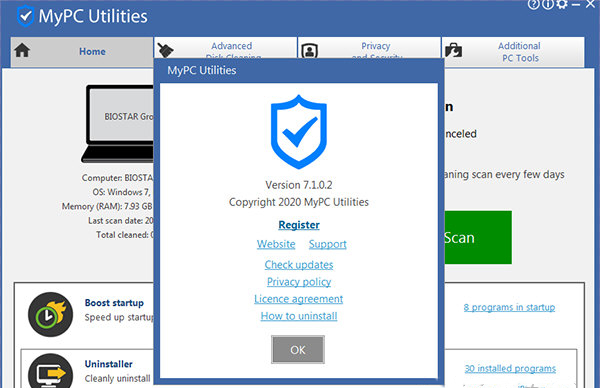Viewport: 600px width, 388px height.
Task: Click the Advanced Disk Cleaning broom icon
Action: (x=165, y=50)
